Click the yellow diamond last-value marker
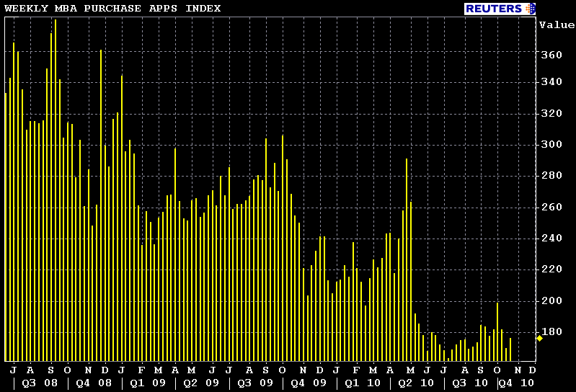The height and width of the screenshot is (392, 576). (x=539, y=337)
